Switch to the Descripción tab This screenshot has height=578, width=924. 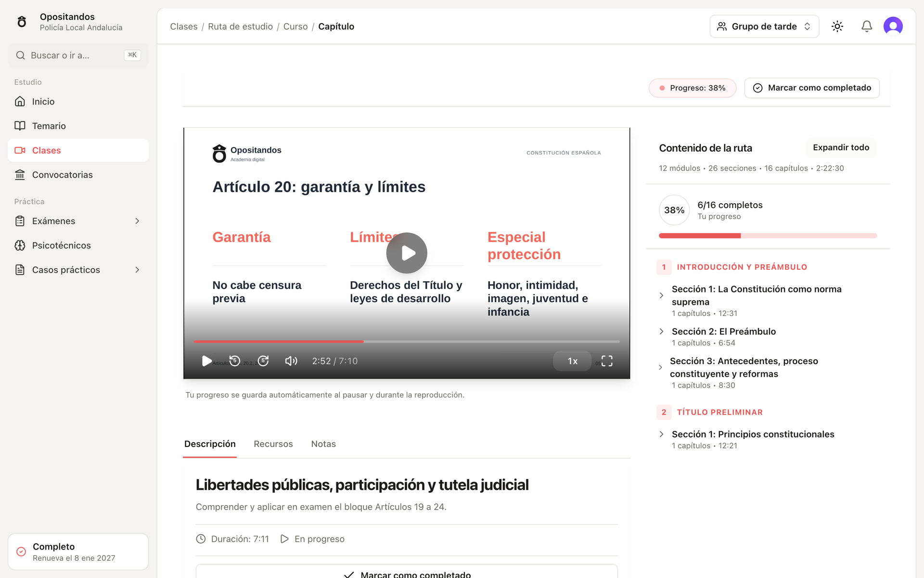[x=210, y=444]
